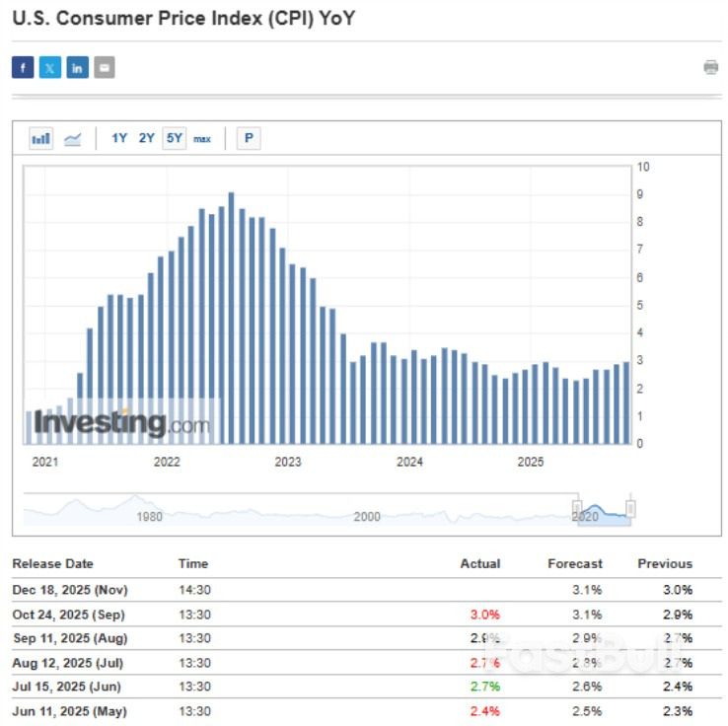Show the max time range
This screenshot has width=728, height=726.
[202, 139]
